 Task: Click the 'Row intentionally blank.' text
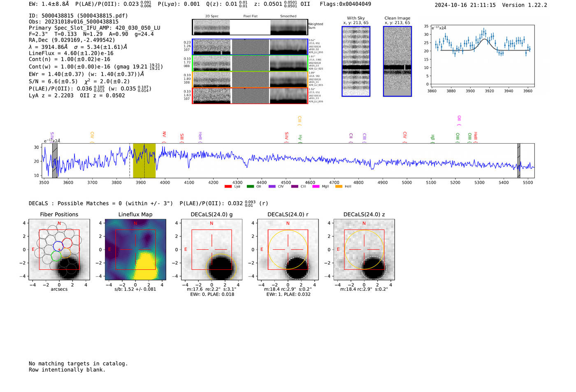pyautogui.click(x=67, y=370)
